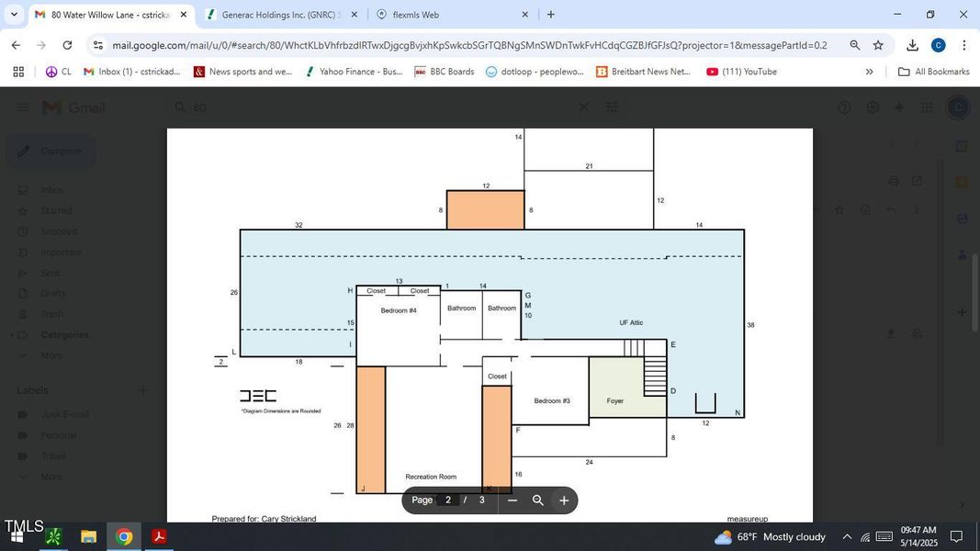
Task: Open Gmail Settings gear
Action: point(872,107)
